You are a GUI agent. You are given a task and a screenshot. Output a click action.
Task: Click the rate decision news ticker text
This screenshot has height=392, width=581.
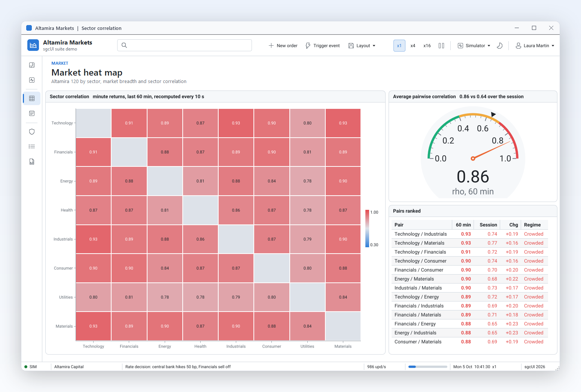coord(178,367)
